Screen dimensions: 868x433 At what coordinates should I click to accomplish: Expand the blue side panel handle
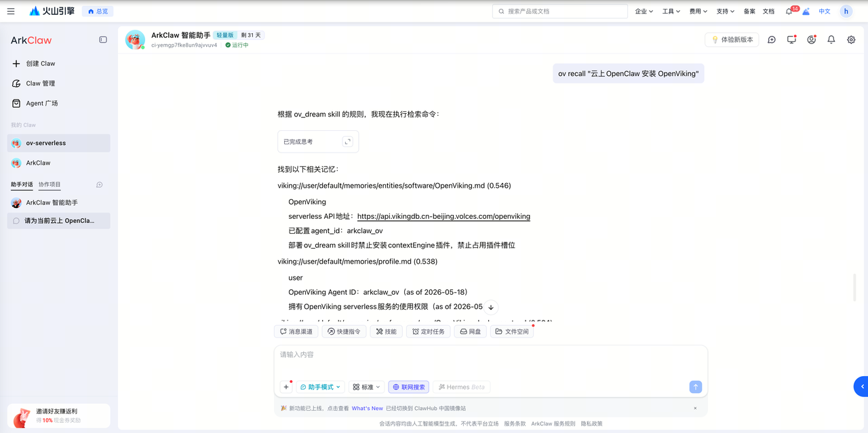pos(861,386)
